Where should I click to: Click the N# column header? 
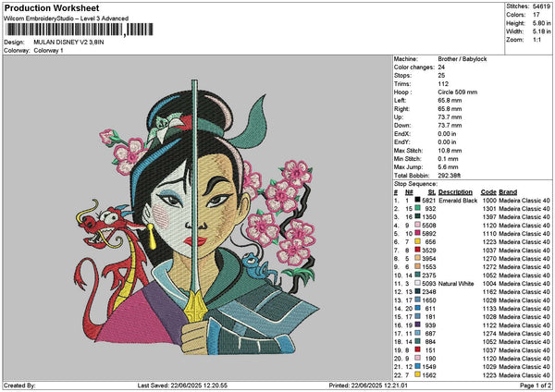coord(409,192)
